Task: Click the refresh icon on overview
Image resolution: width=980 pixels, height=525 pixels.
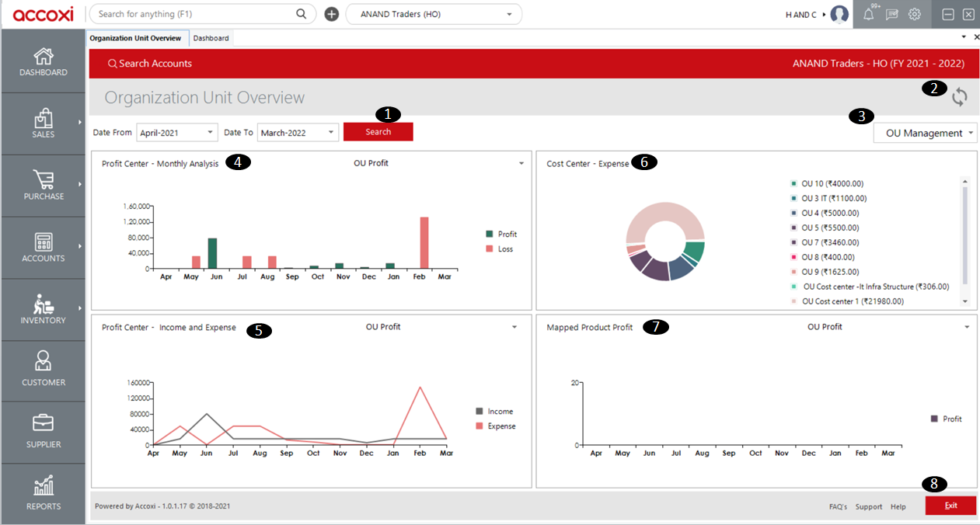Action: click(960, 97)
